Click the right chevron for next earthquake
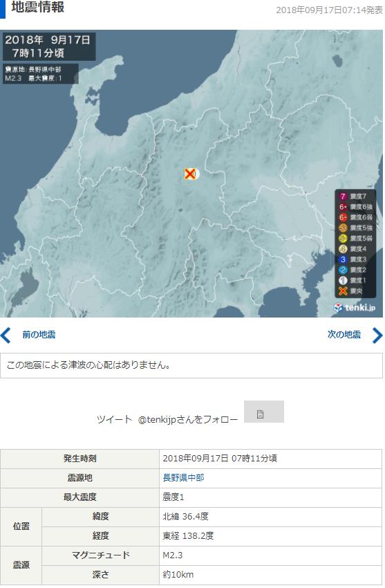 (377, 335)
